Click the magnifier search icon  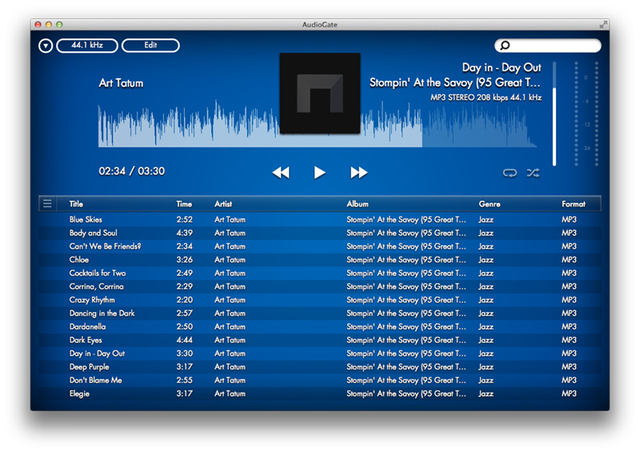[x=505, y=45]
